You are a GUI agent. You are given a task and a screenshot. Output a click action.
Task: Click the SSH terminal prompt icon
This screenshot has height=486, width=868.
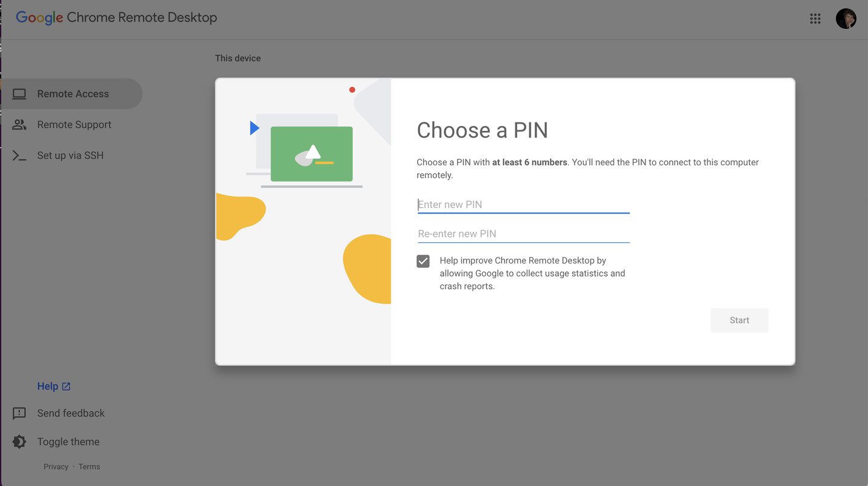[x=19, y=156]
